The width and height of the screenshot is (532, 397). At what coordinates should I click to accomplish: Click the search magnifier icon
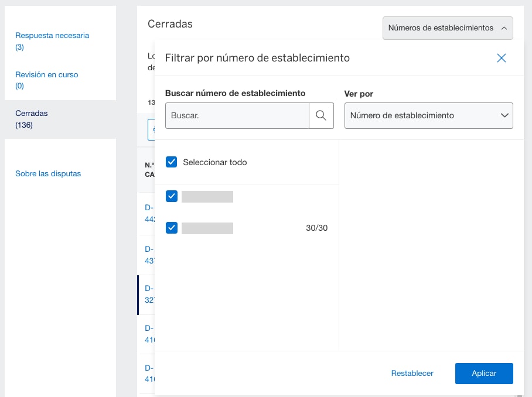click(321, 115)
